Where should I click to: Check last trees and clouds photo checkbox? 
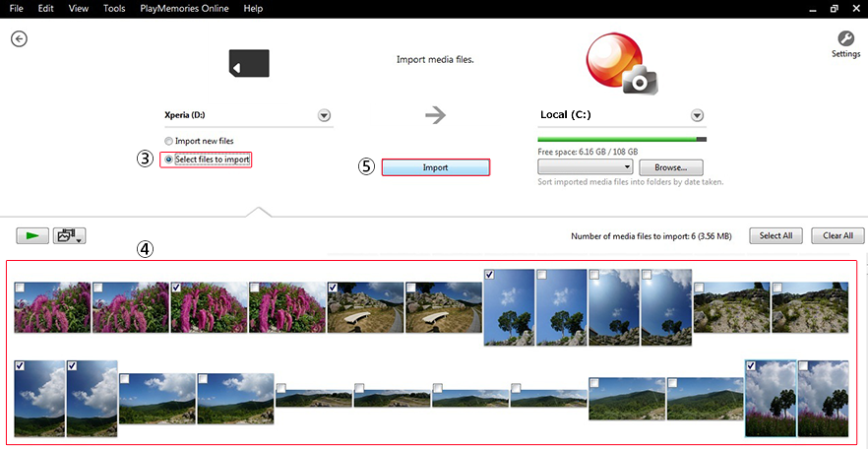point(803,366)
